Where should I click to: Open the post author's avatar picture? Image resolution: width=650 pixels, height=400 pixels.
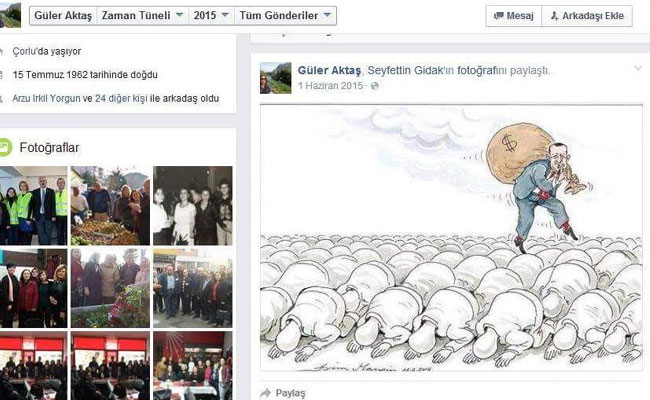click(276, 78)
